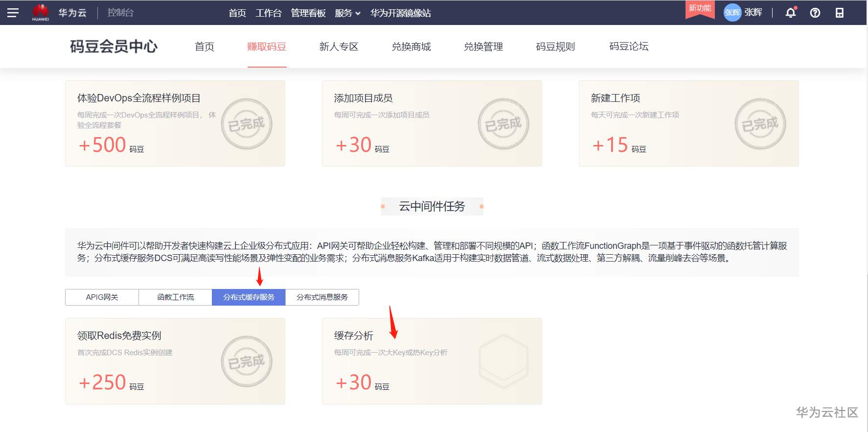Screen dimensions: 868x432
Task: Open 工作台 in the top bar
Action: [269, 13]
